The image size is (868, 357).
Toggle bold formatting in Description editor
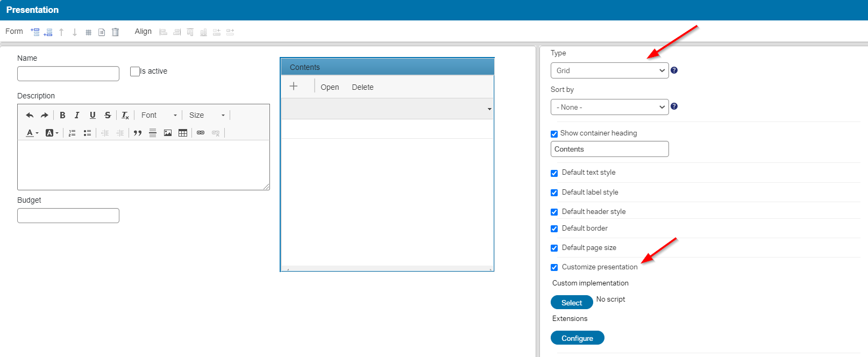pyautogui.click(x=62, y=115)
